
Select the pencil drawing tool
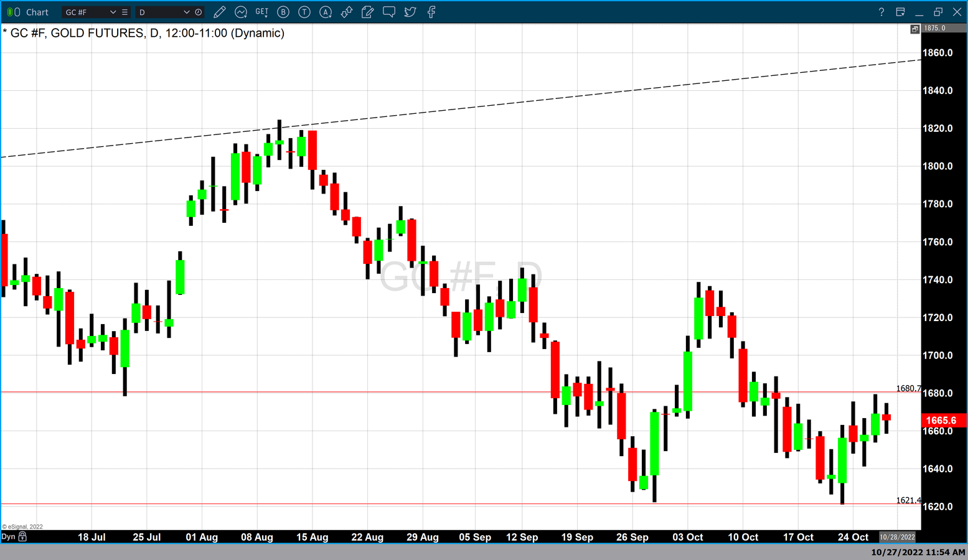219,12
